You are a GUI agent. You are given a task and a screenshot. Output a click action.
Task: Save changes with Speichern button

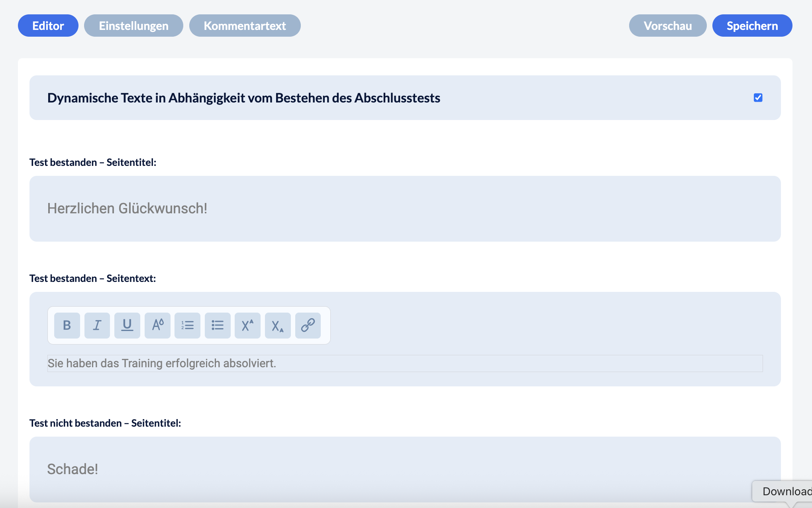[x=752, y=26]
